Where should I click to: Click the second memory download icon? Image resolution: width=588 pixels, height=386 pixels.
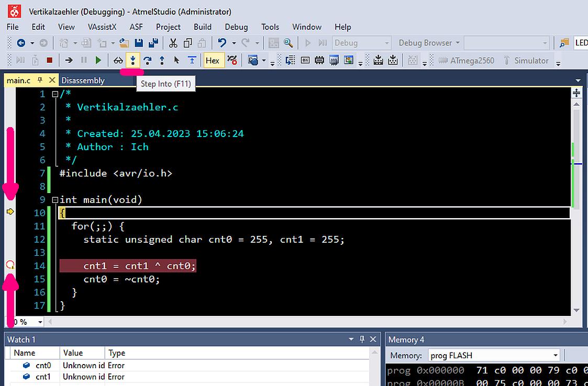click(393, 60)
